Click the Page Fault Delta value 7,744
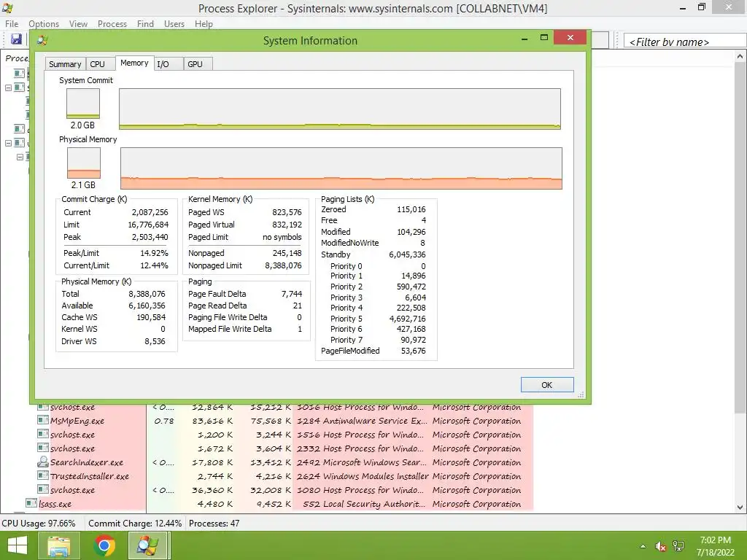 tap(292, 294)
